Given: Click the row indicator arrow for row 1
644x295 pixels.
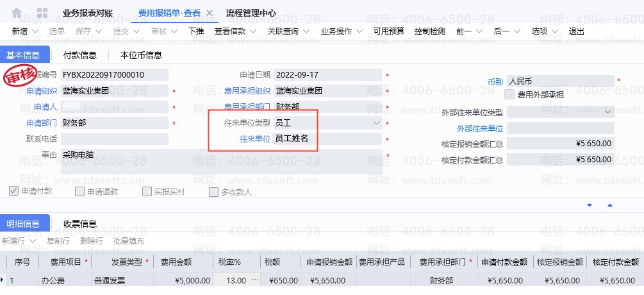Looking at the screenshot, I should click(x=3, y=280).
